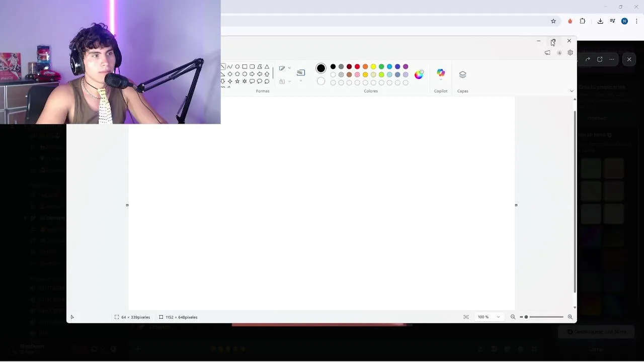Select the triangle shape in Formas
This screenshot has width=644, height=362.
267,66
